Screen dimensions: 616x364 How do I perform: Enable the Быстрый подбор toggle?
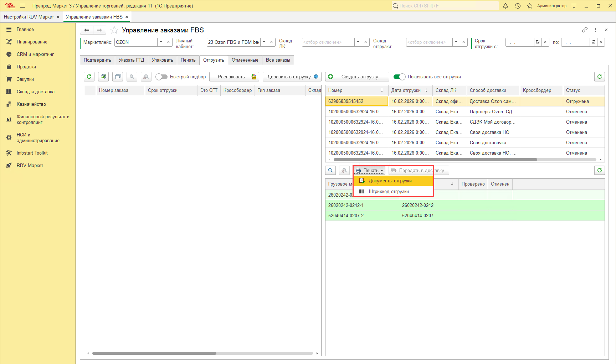click(x=161, y=77)
